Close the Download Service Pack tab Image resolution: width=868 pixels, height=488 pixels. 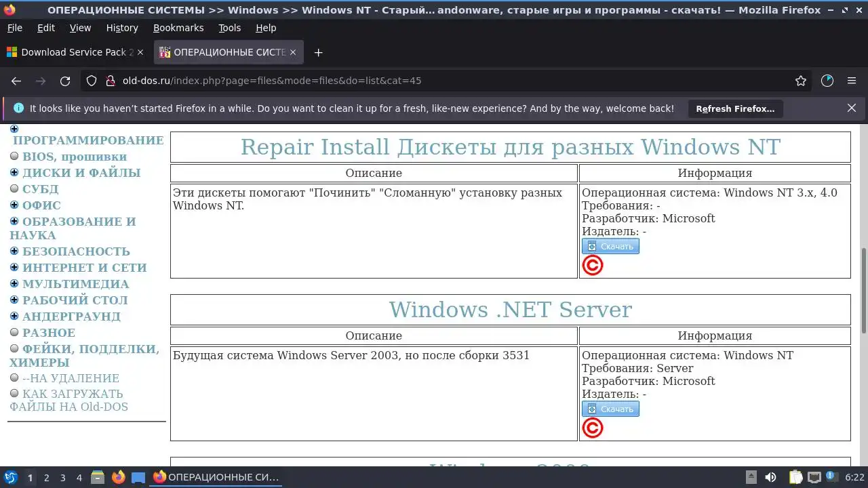[141, 52]
